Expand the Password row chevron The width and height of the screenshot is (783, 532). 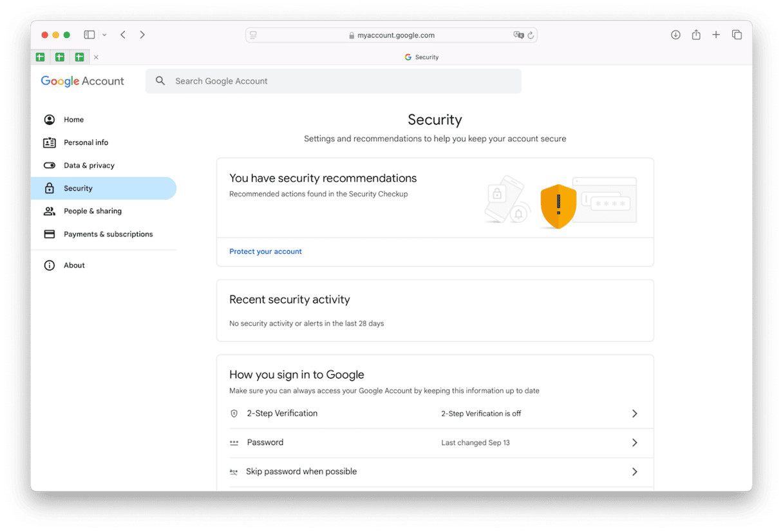[x=634, y=442]
